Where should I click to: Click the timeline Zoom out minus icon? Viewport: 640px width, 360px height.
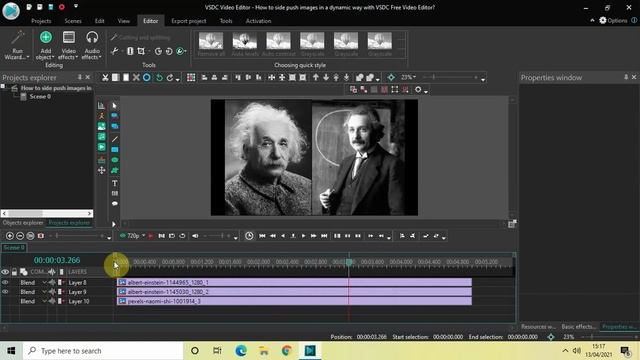click(x=20, y=236)
